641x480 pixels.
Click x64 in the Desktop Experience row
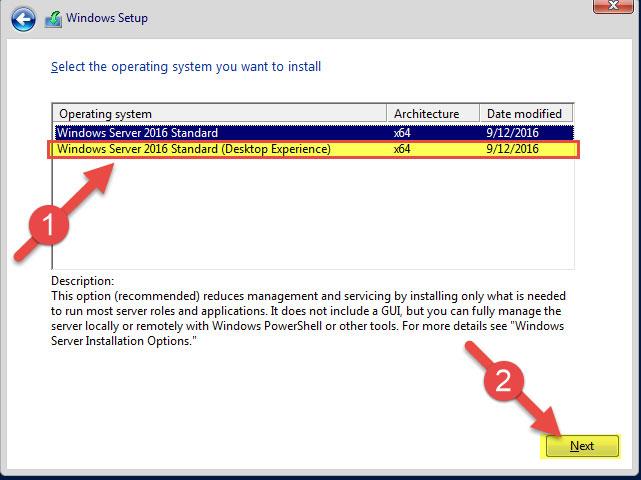pyautogui.click(x=402, y=149)
